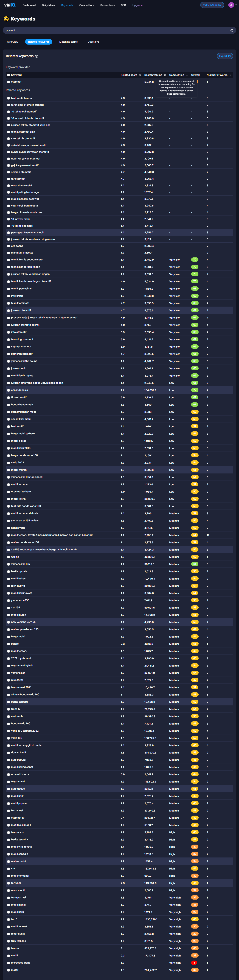This screenshot has width=239, height=980.
Task: Click keyword otomotif tv
Action: click(18, 818)
